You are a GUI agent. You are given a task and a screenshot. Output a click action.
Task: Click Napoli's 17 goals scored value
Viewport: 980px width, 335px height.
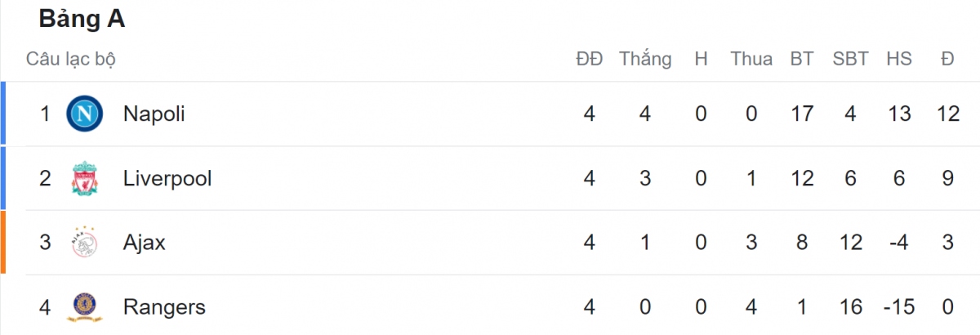pyautogui.click(x=802, y=114)
